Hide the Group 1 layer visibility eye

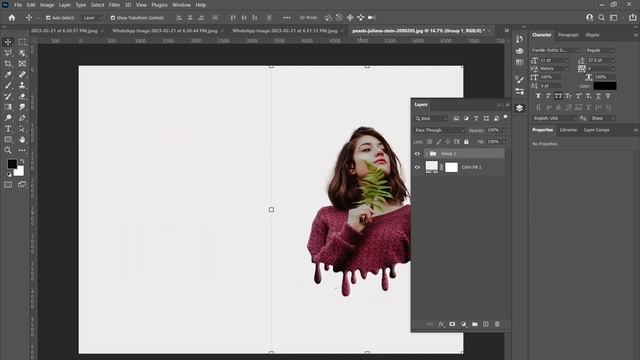click(417, 154)
